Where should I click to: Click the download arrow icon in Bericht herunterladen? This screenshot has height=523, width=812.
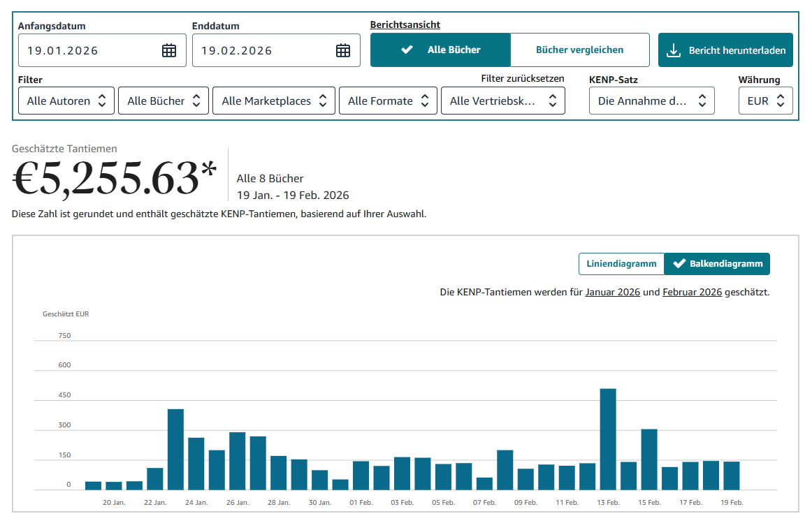click(673, 50)
